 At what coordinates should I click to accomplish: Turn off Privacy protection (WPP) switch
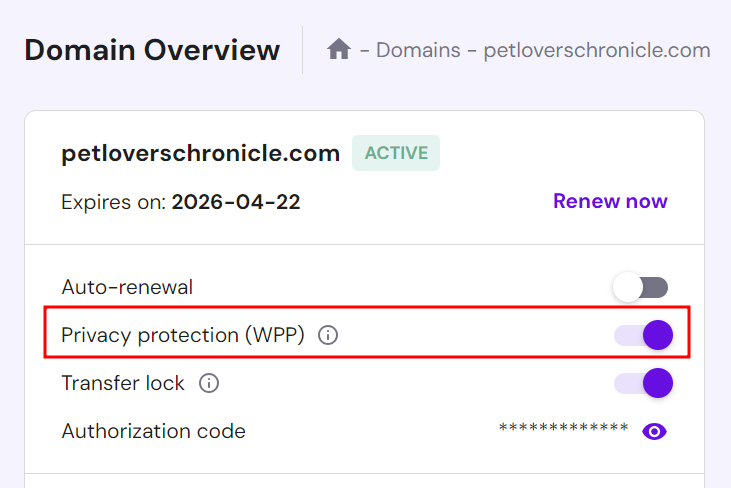[x=643, y=335]
